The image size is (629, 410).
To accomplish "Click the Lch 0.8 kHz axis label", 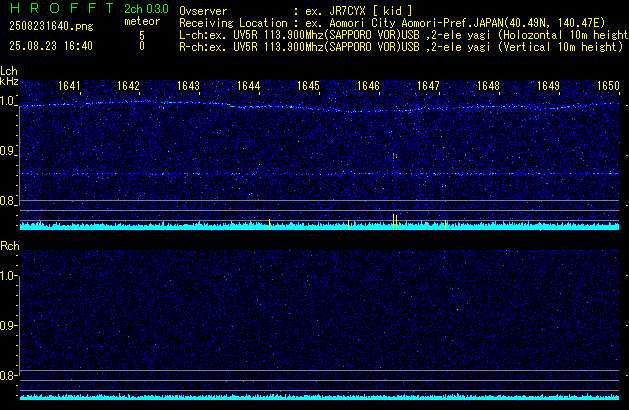I will click(x=7, y=201).
